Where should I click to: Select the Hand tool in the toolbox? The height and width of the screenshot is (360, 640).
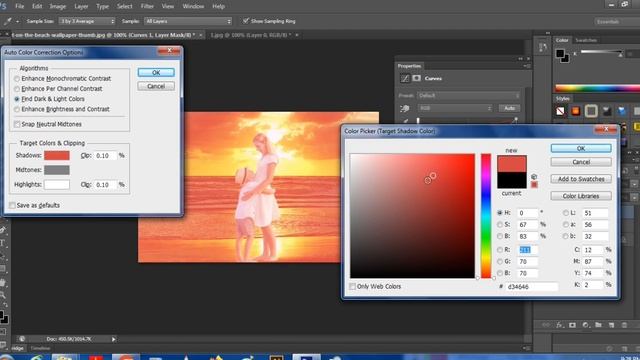pos(3,282)
